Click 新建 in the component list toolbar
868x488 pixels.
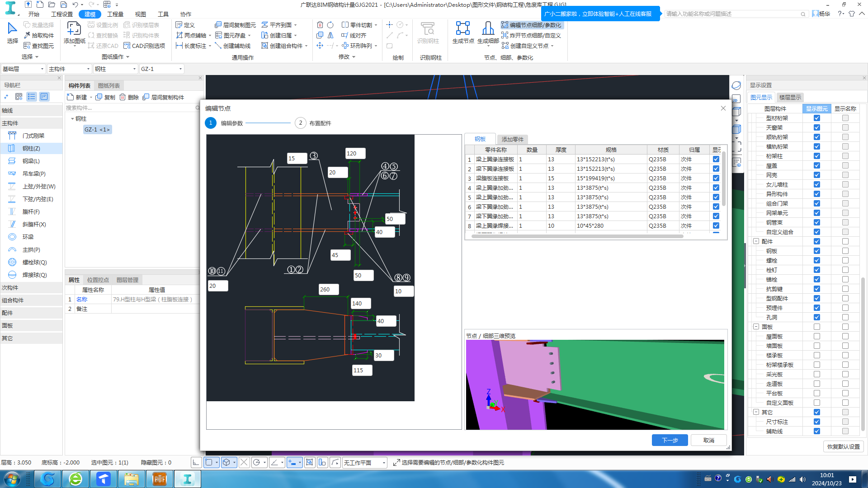click(x=77, y=97)
